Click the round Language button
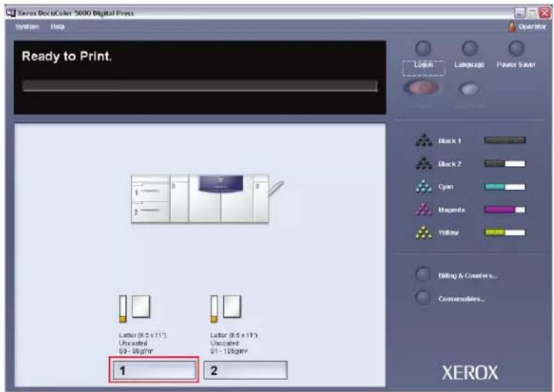Image resolution: width=554 pixels, height=392 pixels. click(470, 49)
